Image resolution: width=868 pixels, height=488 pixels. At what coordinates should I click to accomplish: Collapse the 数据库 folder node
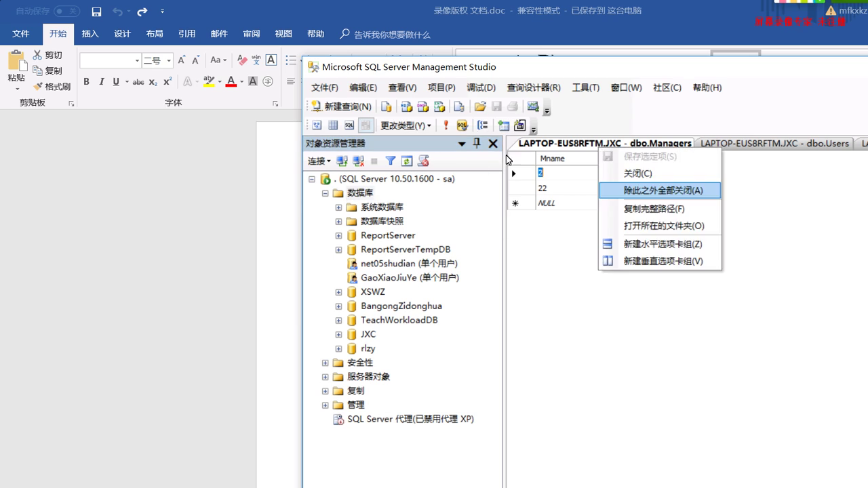click(x=325, y=193)
